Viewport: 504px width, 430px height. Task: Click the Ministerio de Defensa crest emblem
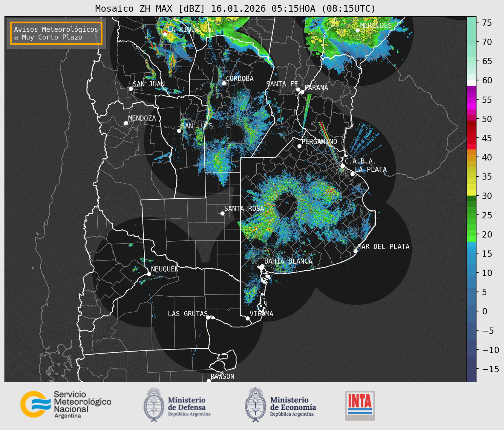pyautogui.click(x=154, y=405)
